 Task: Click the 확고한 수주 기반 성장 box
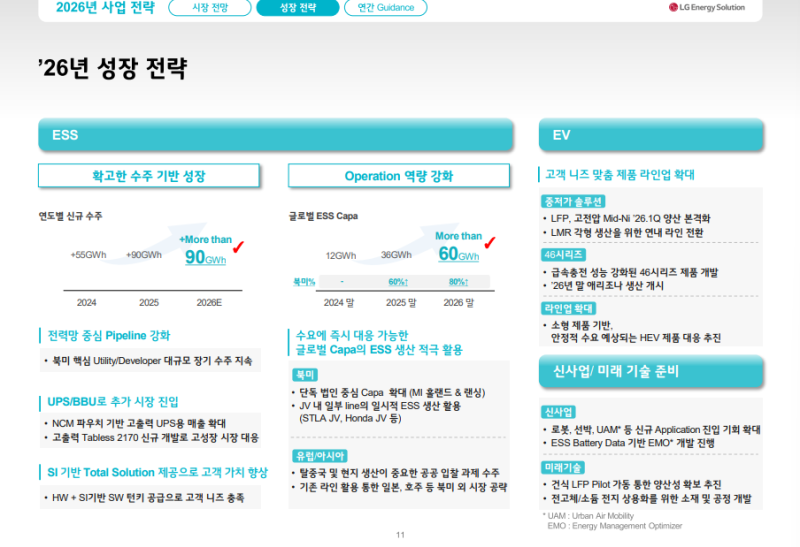[148, 176]
